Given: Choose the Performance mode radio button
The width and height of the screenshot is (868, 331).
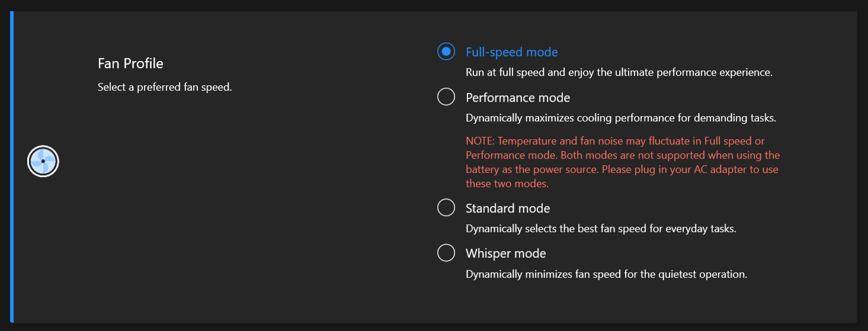Looking at the screenshot, I should click(x=446, y=97).
